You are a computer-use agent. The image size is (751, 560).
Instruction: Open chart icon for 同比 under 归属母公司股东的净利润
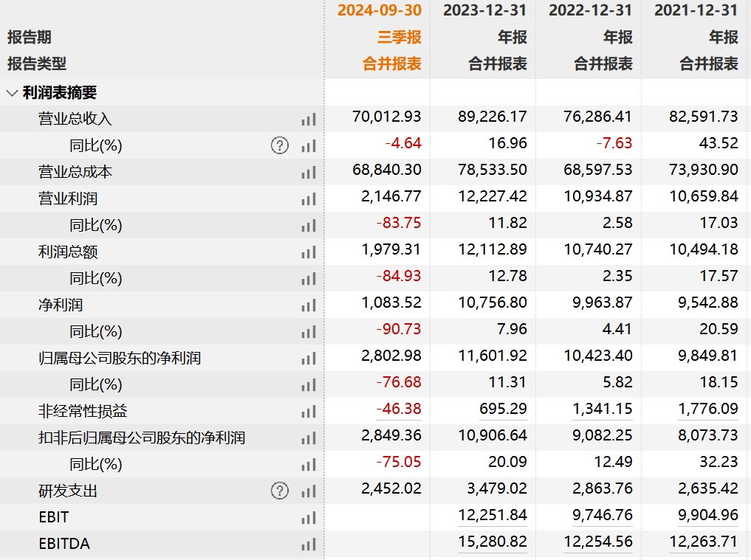pos(309,385)
